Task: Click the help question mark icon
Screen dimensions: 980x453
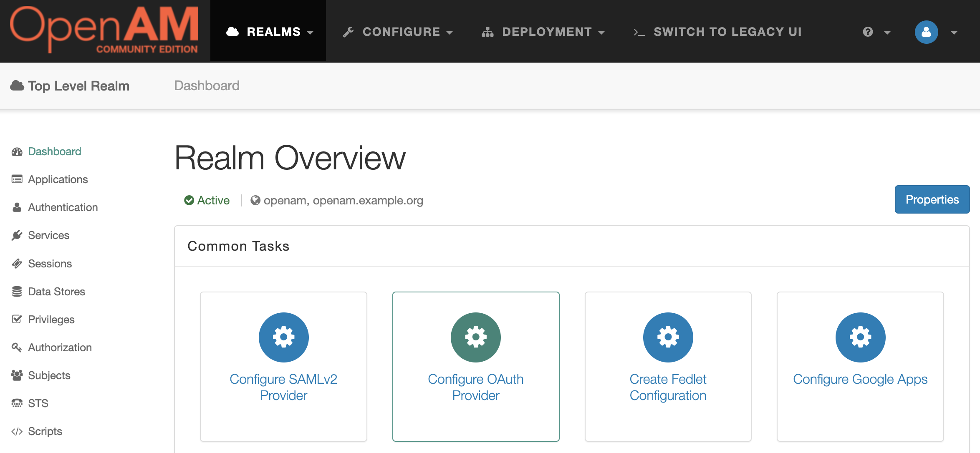Action: [x=868, y=32]
